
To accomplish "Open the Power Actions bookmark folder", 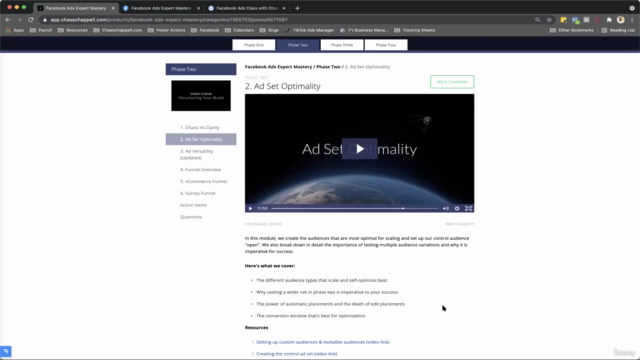I will point(167,30).
